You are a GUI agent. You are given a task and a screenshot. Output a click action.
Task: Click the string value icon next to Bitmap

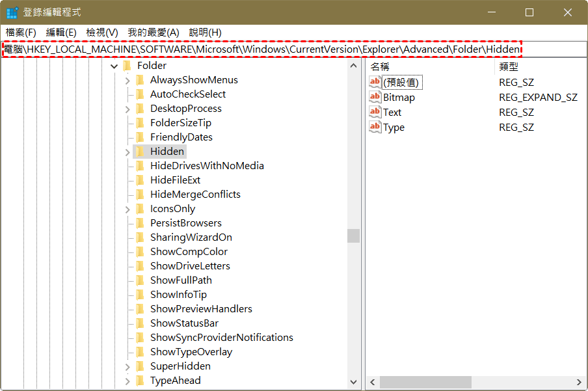pos(375,97)
